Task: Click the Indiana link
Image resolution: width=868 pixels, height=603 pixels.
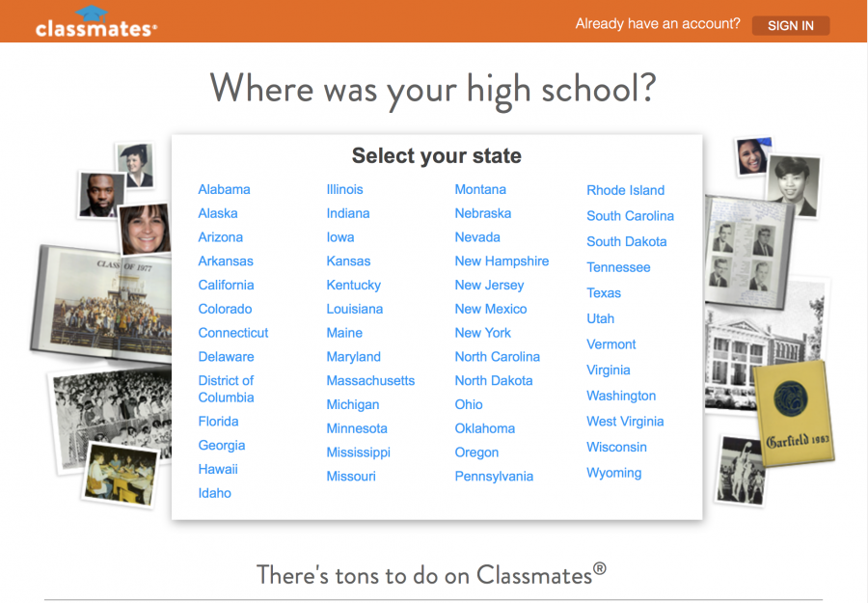Action: click(x=348, y=213)
